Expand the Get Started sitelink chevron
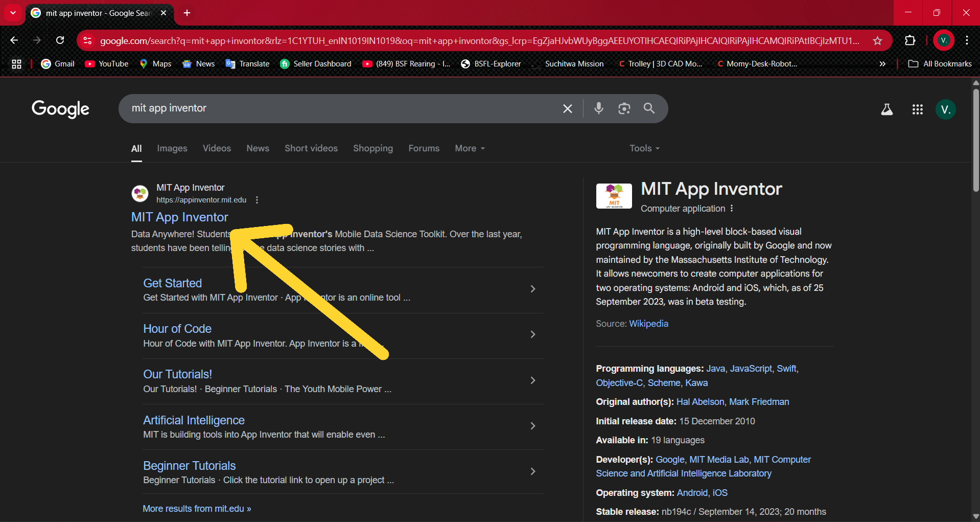Image resolution: width=980 pixels, height=522 pixels. click(x=532, y=289)
